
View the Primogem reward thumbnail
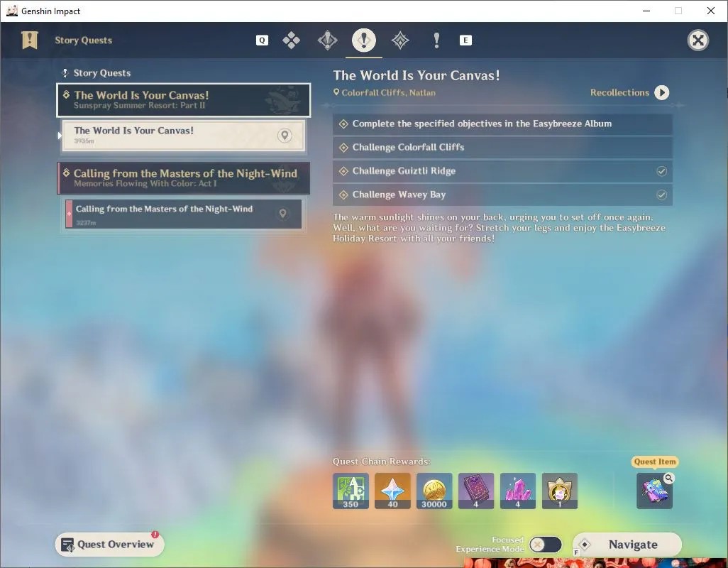click(392, 491)
